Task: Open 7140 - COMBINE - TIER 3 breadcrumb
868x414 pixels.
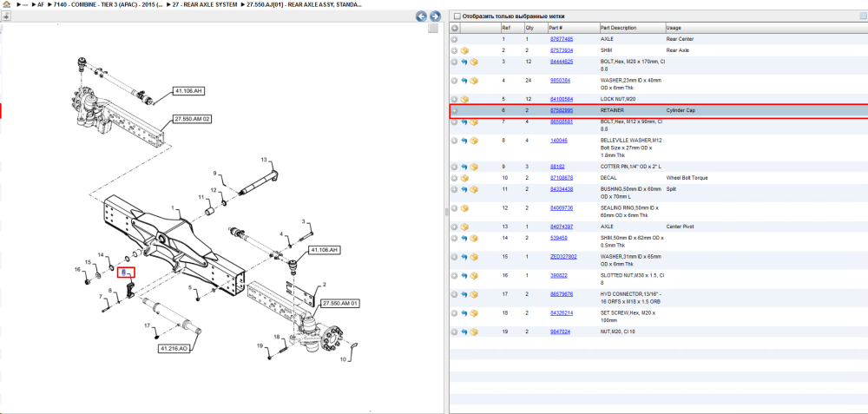Action: (x=108, y=3)
